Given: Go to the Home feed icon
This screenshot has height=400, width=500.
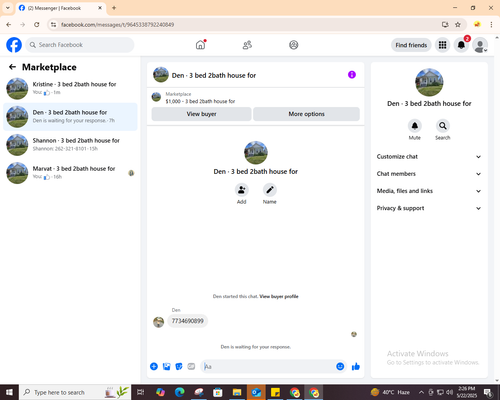Looking at the screenshot, I should point(200,45).
